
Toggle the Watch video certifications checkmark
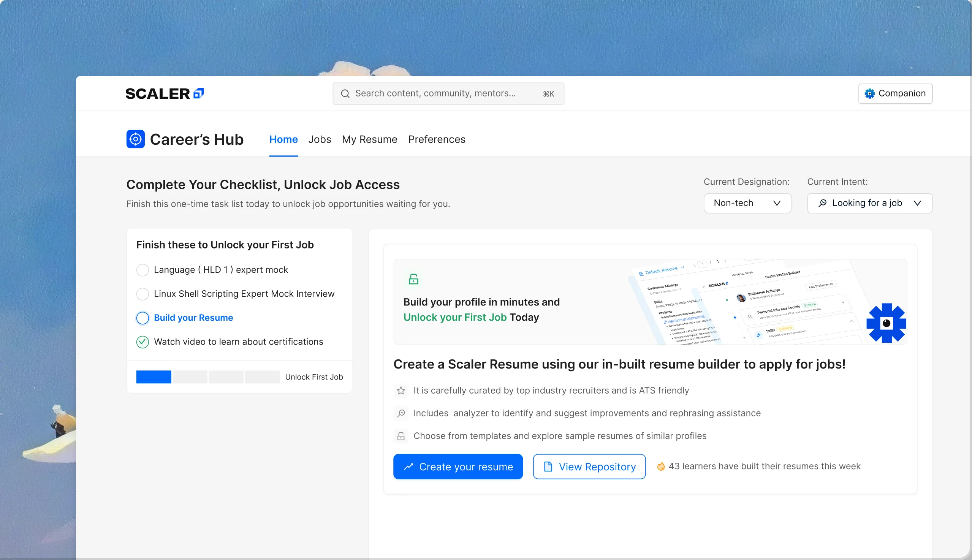[142, 342]
